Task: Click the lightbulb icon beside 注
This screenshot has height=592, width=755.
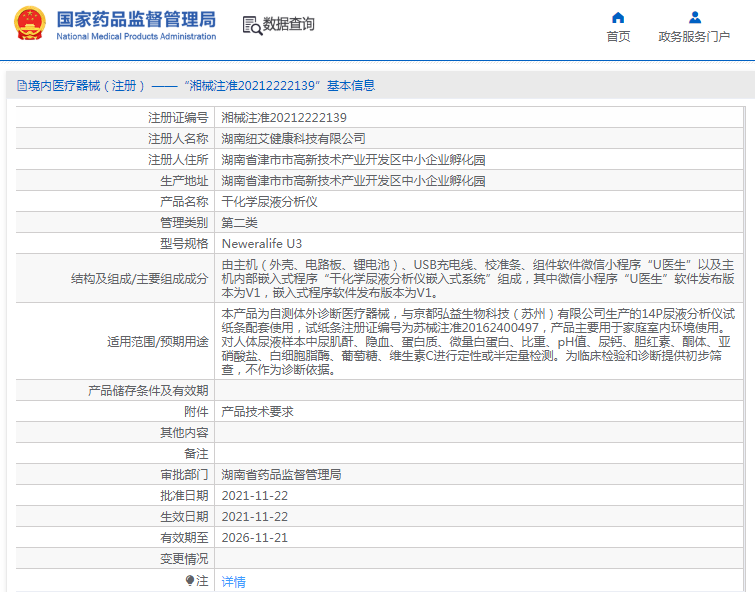Action: [x=190, y=580]
